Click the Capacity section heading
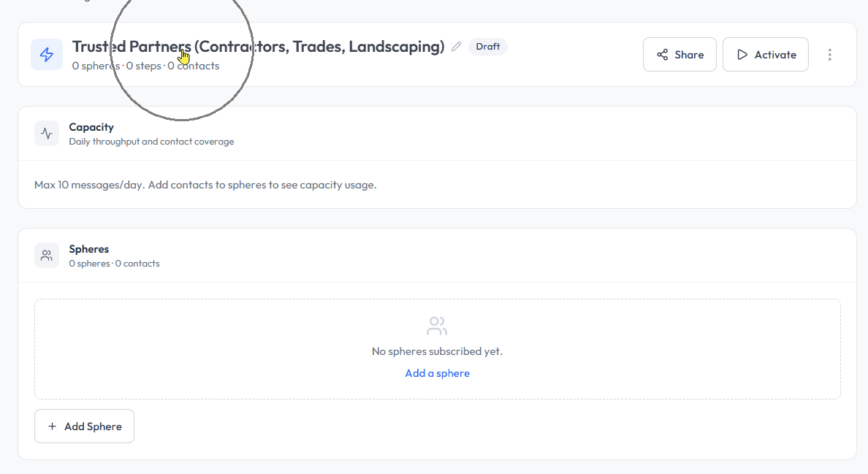This screenshot has height=474, width=868. [x=91, y=127]
